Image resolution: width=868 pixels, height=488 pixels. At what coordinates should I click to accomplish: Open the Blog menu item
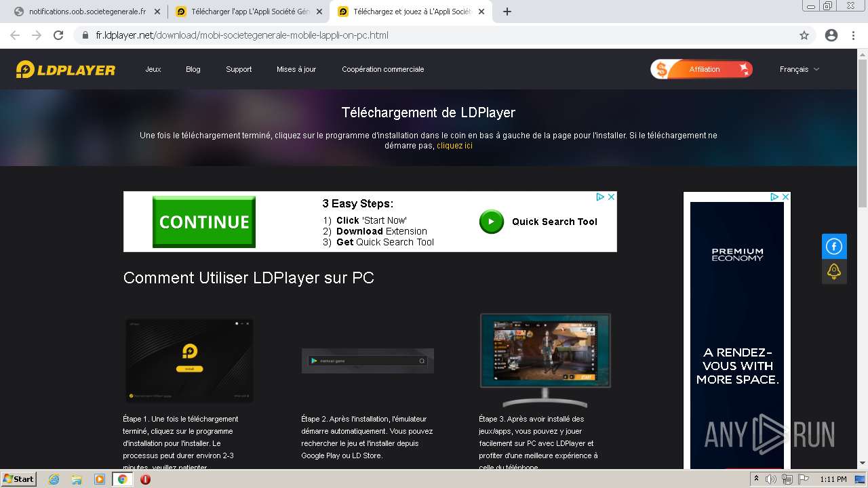193,69
